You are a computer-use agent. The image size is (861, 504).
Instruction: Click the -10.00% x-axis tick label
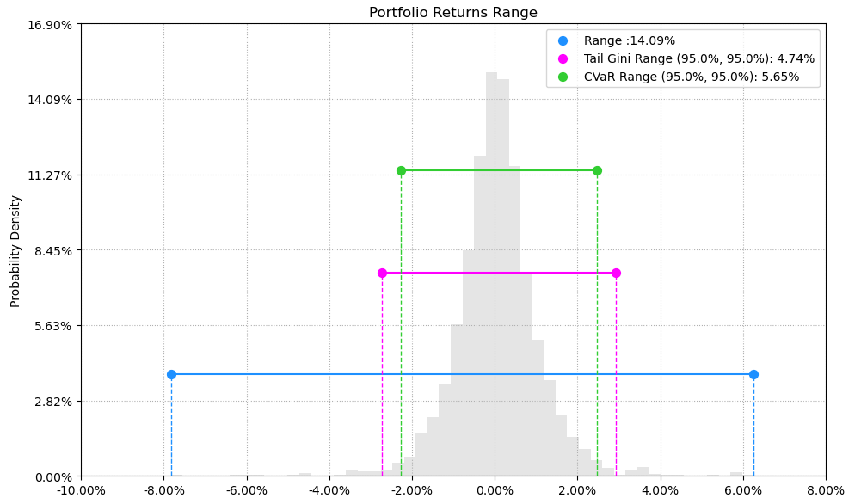tap(81, 491)
